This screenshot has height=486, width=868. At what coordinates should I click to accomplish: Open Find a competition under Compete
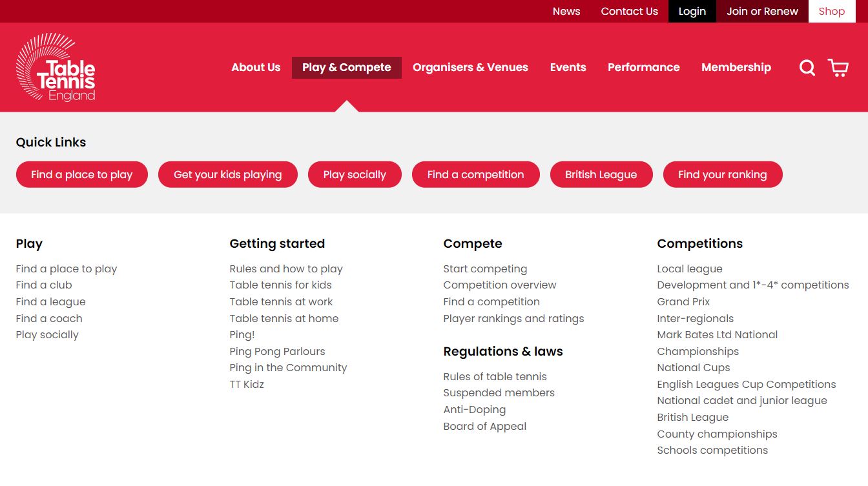(491, 301)
